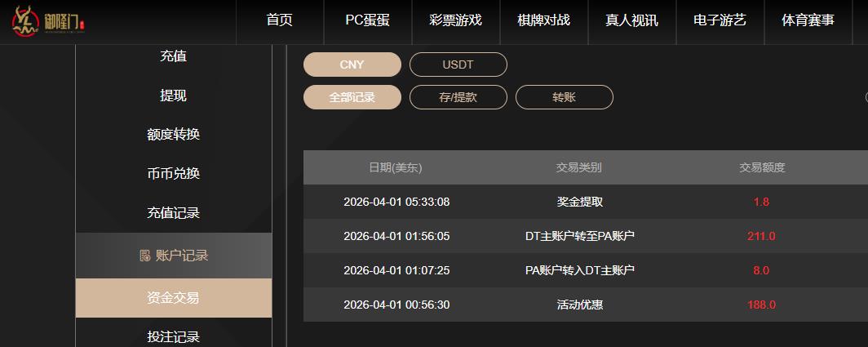Switch currency to CNY

point(352,65)
